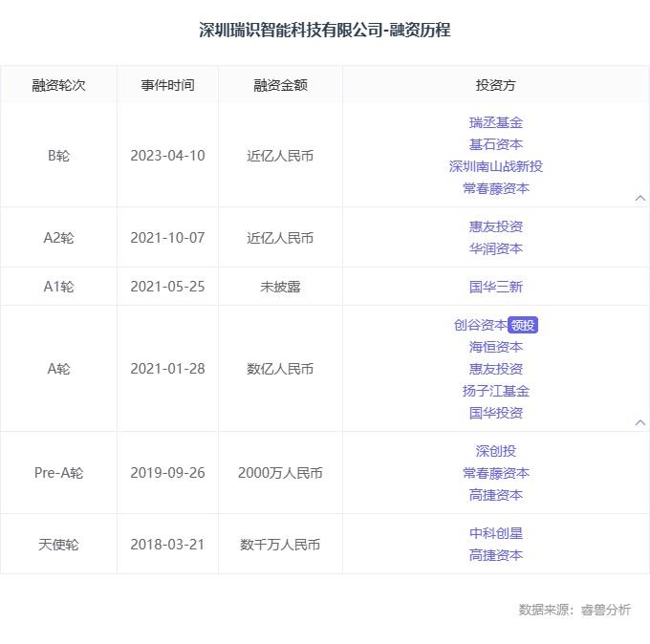The height and width of the screenshot is (644, 650).
Task: Open 常春藤资本 link in Pre-A轮 row
Action: coord(496,473)
